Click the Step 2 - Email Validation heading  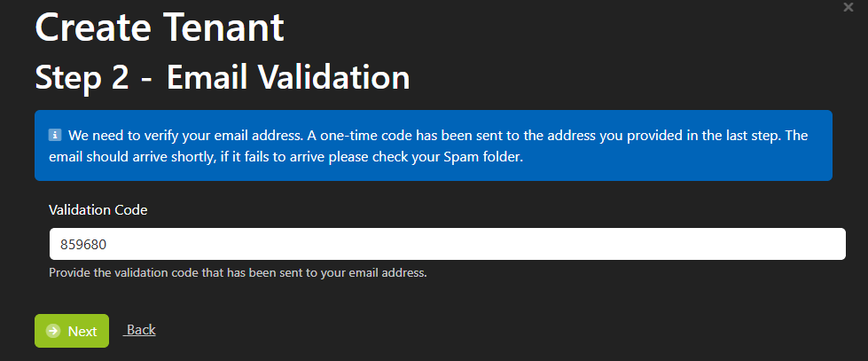pyautogui.click(x=223, y=78)
